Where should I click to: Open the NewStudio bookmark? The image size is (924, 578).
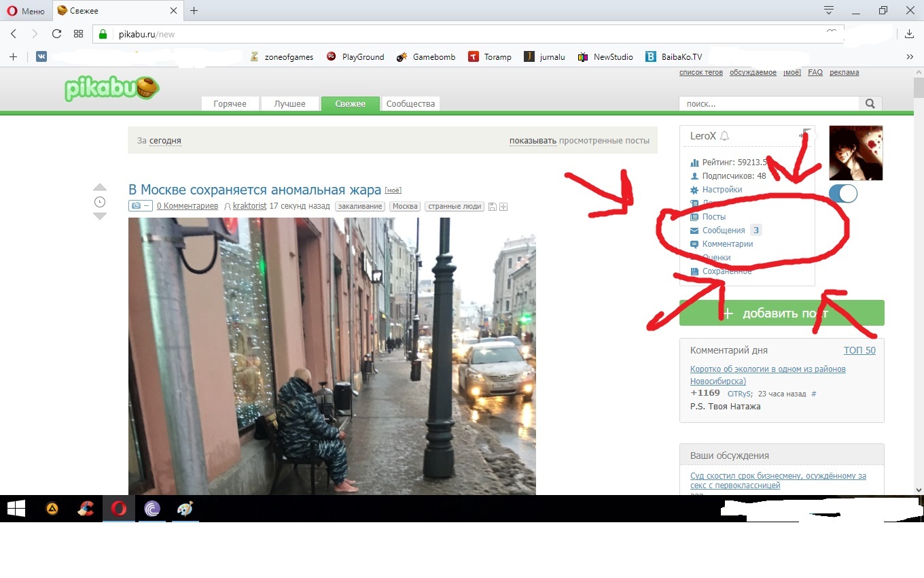(x=605, y=57)
